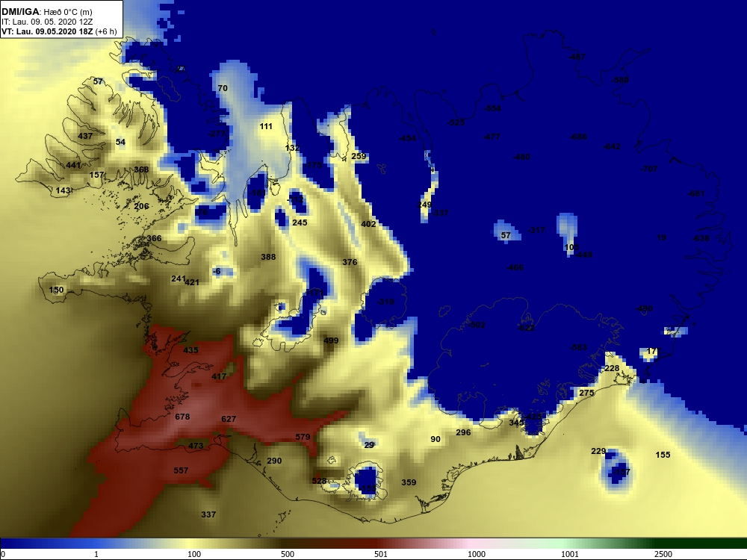Click the legend label '500'
Image resolution: width=747 pixels, height=560 pixels.
click(x=288, y=554)
